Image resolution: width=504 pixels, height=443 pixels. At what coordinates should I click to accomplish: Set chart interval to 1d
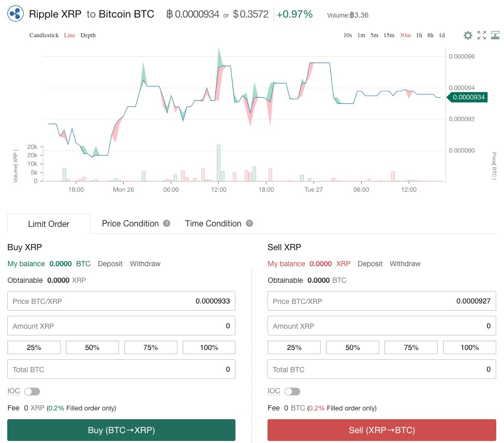442,35
